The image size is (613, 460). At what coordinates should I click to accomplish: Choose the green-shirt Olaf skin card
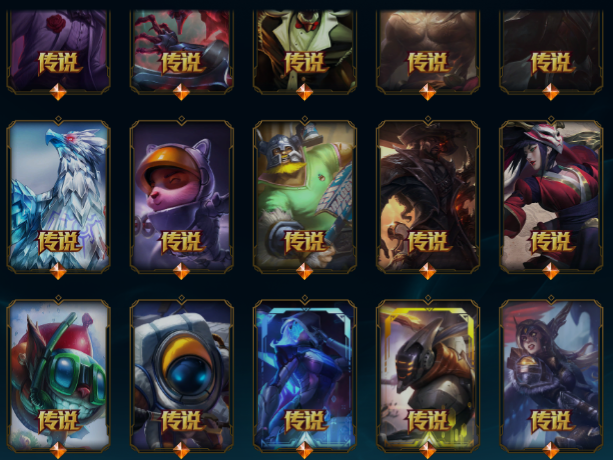tap(305, 195)
